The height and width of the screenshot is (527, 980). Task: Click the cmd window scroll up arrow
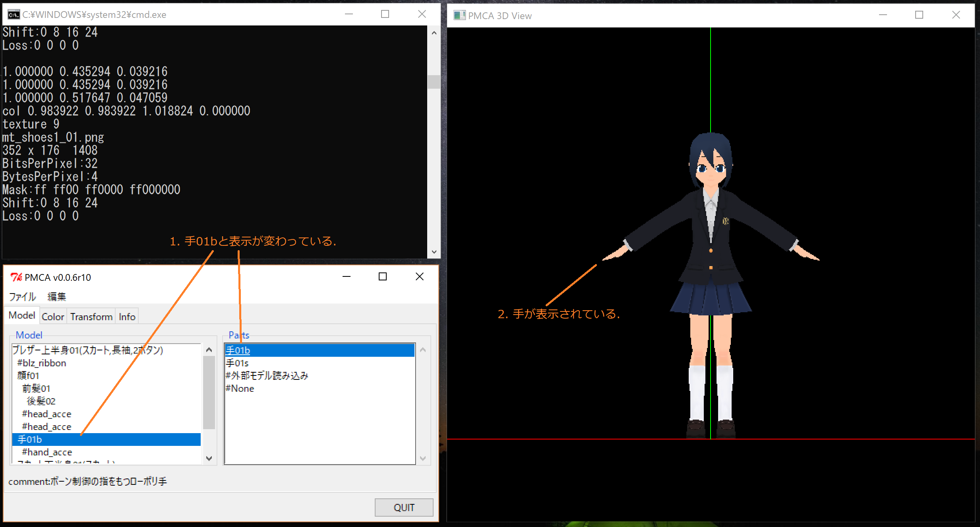pos(434,33)
